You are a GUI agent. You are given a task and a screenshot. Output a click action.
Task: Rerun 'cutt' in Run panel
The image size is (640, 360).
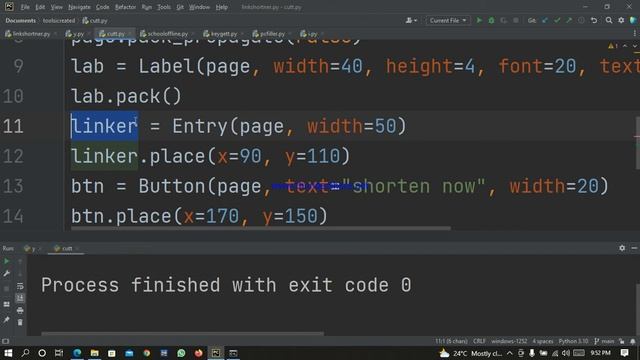7,261
